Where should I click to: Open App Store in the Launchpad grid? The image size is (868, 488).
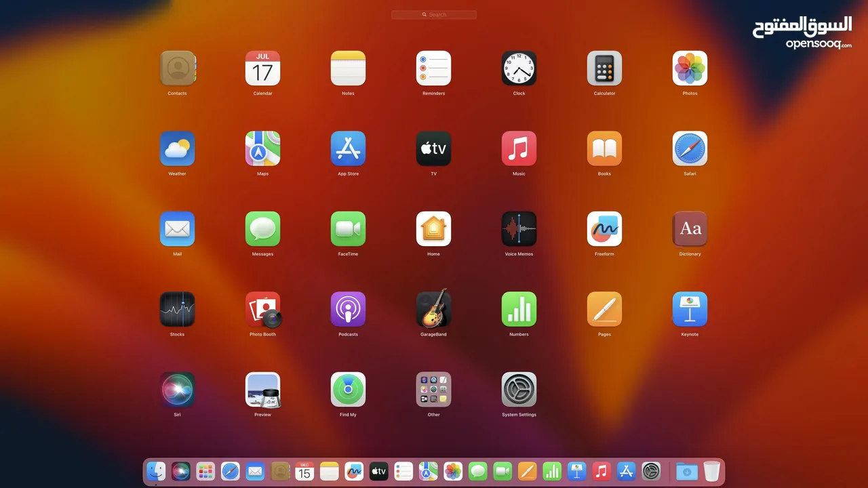tap(348, 148)
